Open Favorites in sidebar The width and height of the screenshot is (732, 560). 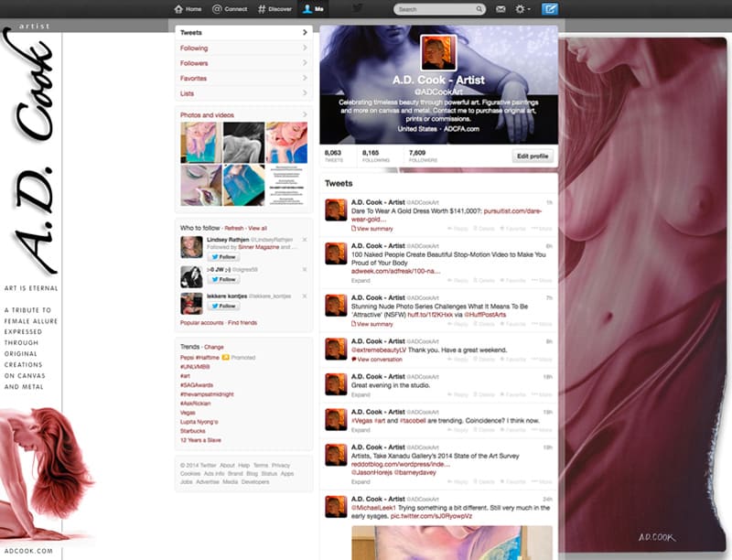click(x=243, y=79)
